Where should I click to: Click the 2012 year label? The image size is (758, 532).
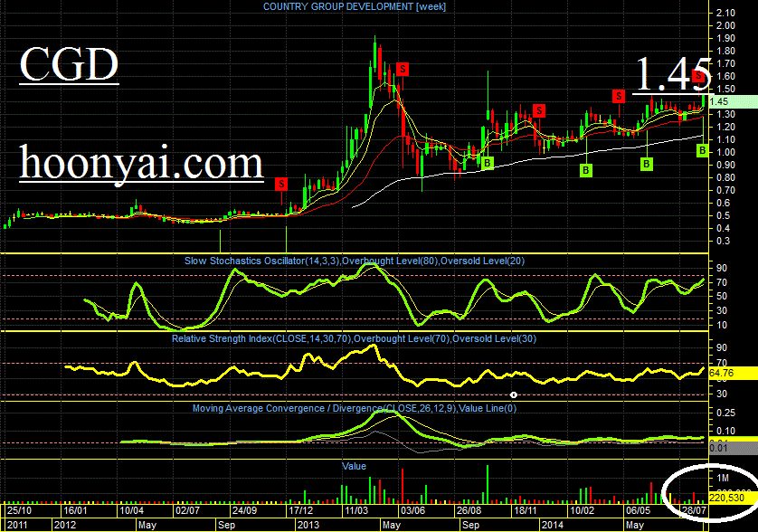(x=65, y=525)
